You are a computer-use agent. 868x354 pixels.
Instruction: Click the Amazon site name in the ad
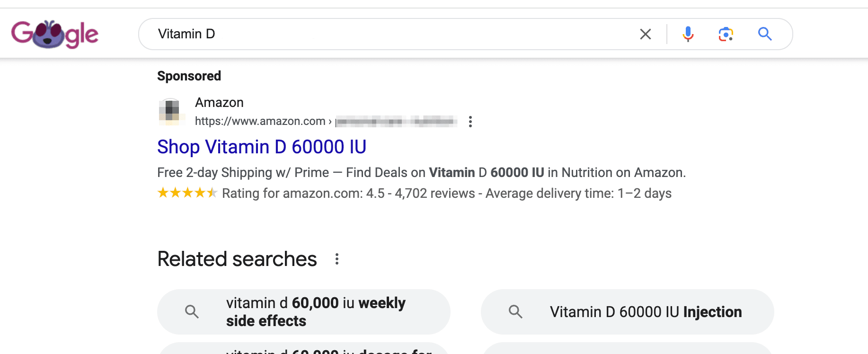tap(219, 103)
